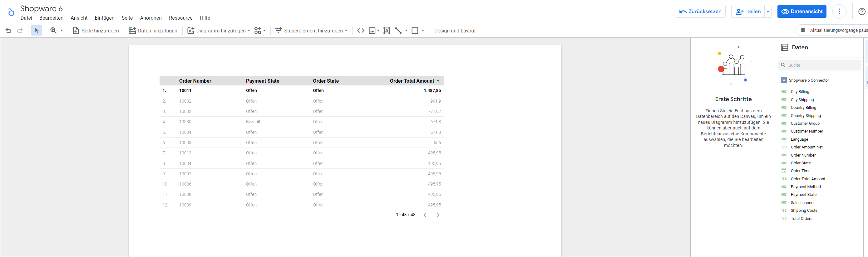Open the Bearbeiten menu

(51, 18)
